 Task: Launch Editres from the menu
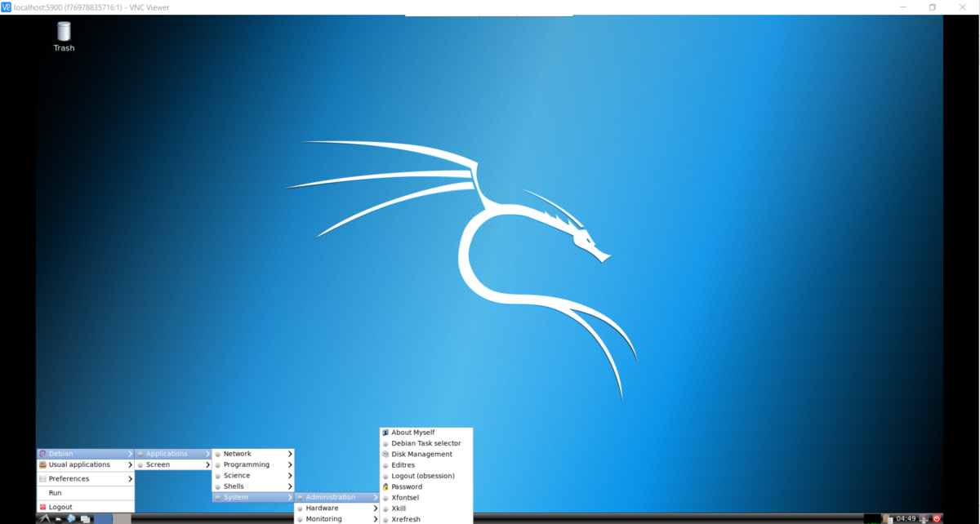point(426,465)
